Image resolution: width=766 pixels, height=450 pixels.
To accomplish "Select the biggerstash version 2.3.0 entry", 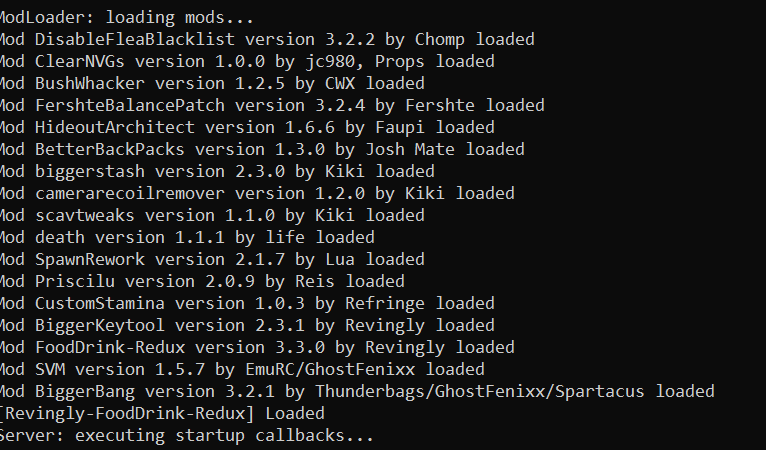I will point(217,171).
